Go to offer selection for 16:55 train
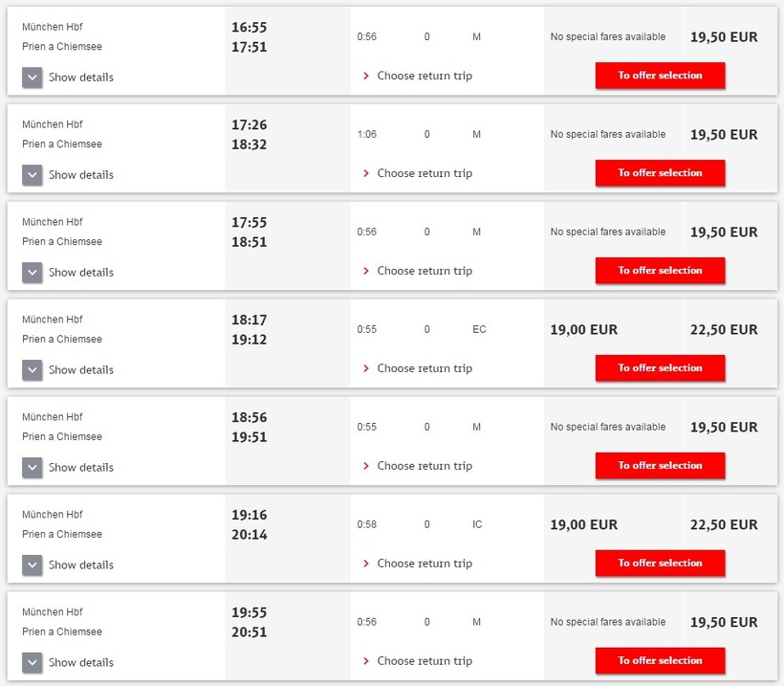The height and width of the screenshot is (686, 784). tap(660, 76)
